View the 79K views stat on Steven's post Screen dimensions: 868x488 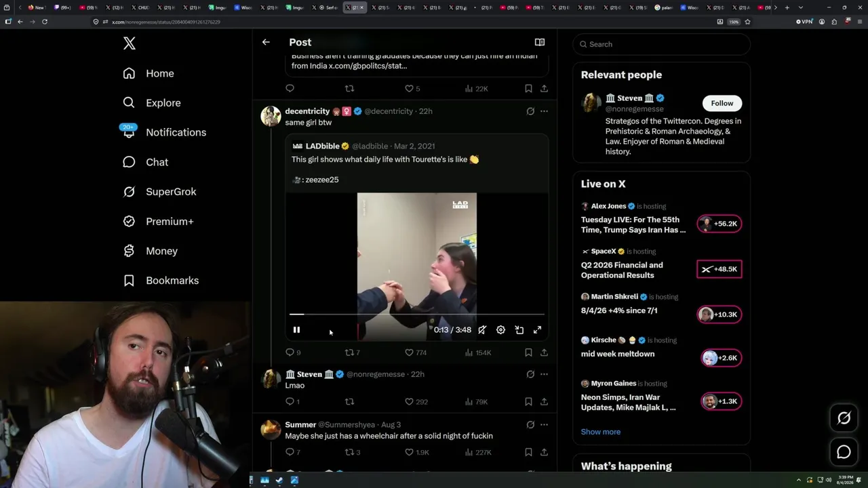pos(477,401)
